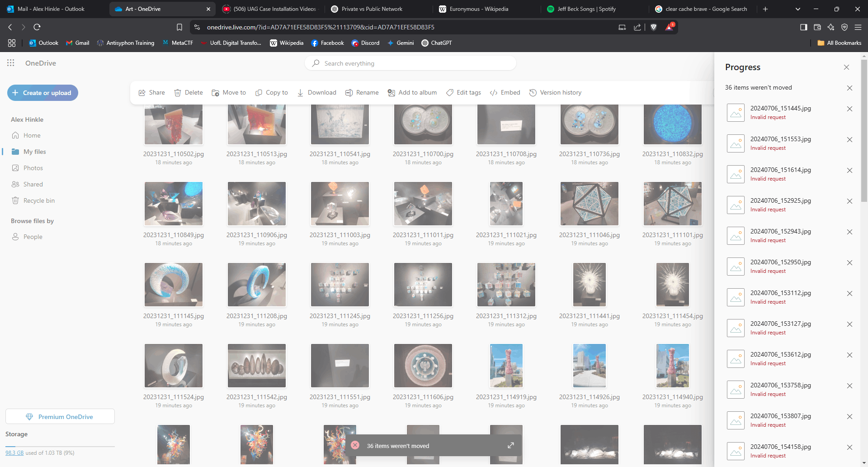Select the Embed toolbar option
The height and width of the screenshot is (467, 868).
coord(505,92)
